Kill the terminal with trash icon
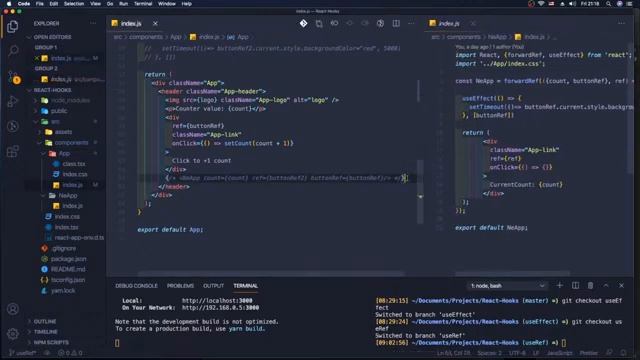Screen dimensions: 640x360 point(590,285)
